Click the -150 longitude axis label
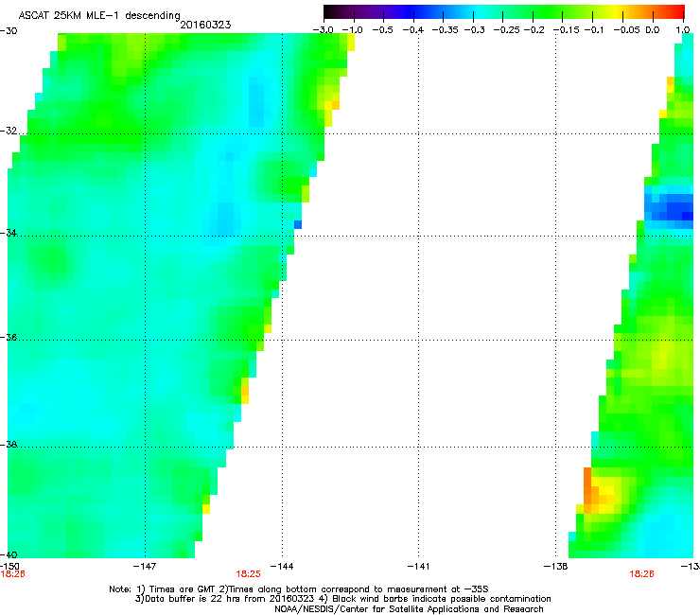This screenshot has height=615, width=700. pos(9,566)
